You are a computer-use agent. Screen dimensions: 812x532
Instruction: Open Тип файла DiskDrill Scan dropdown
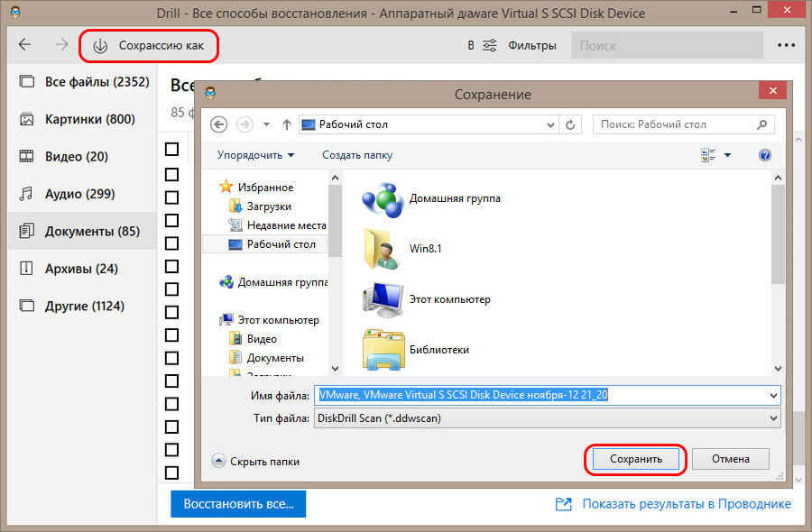click(x=547, y=418)
